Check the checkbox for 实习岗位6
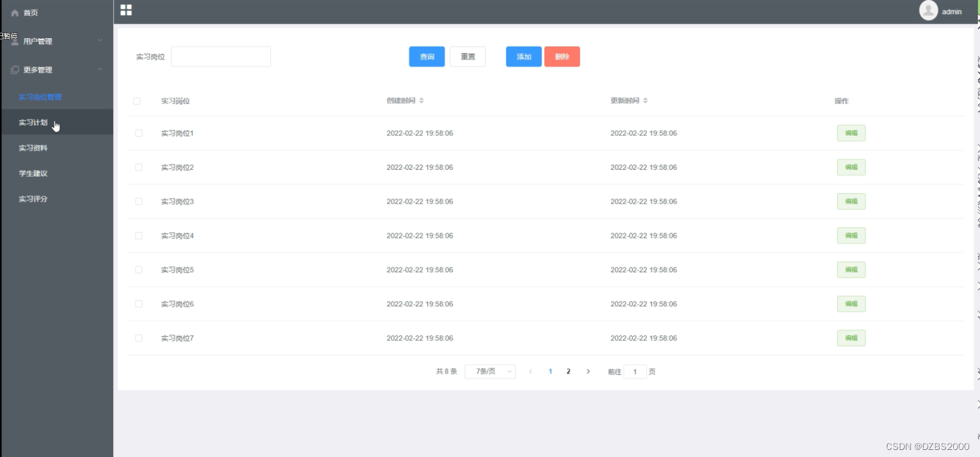Screen dimensions: 980x457 pyautogui.click(x=139, y=303)
